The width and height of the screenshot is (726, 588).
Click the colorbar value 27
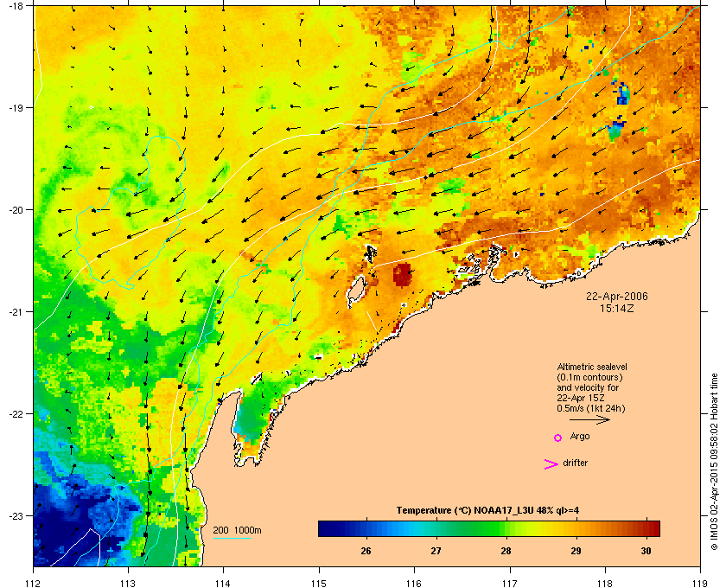point(436,551)
